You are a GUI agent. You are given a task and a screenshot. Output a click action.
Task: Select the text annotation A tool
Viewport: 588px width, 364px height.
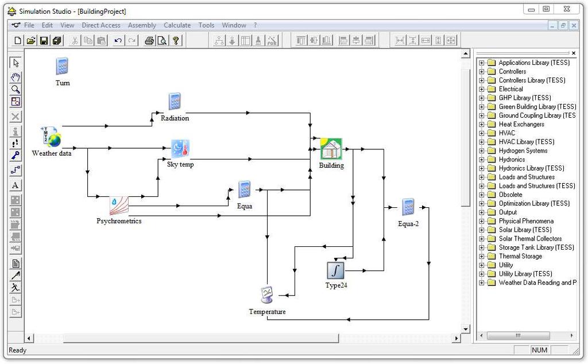click(16, 185)
